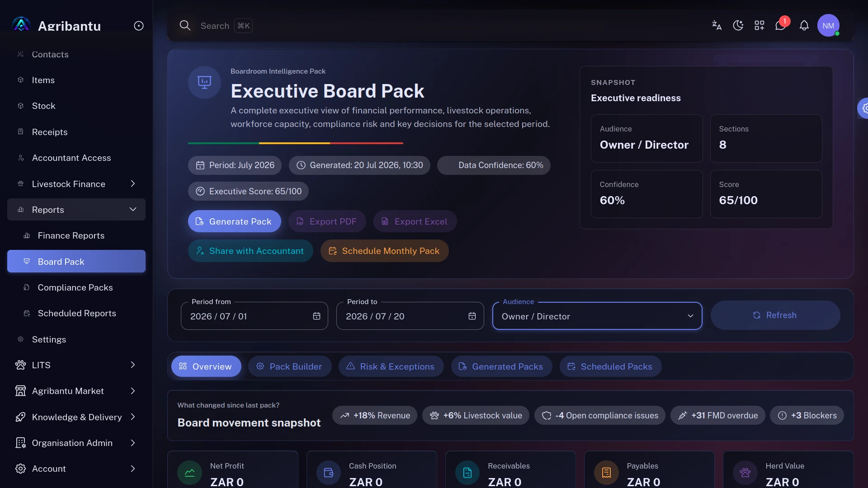
Task: Click the Period to date field
Action: [x=410, y=316]
